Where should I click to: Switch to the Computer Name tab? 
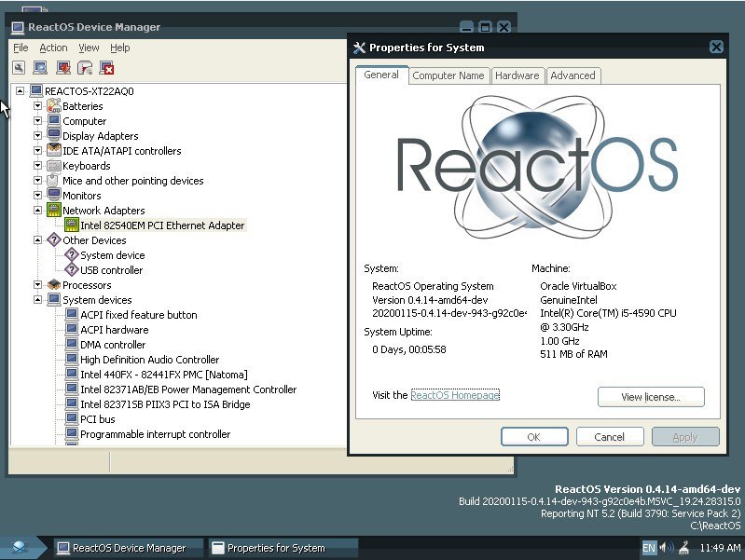pos(448,75)
